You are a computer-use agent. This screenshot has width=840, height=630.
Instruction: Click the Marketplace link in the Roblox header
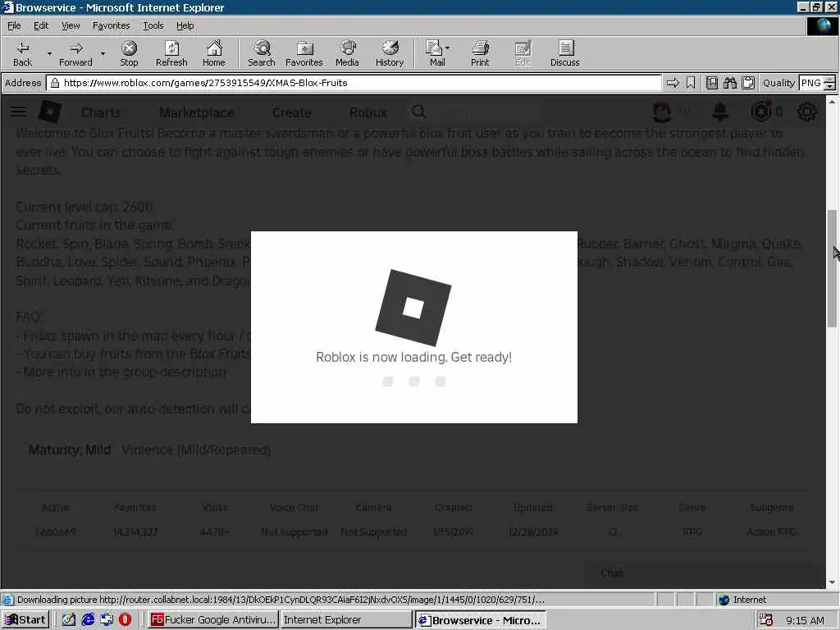point(197,112)
